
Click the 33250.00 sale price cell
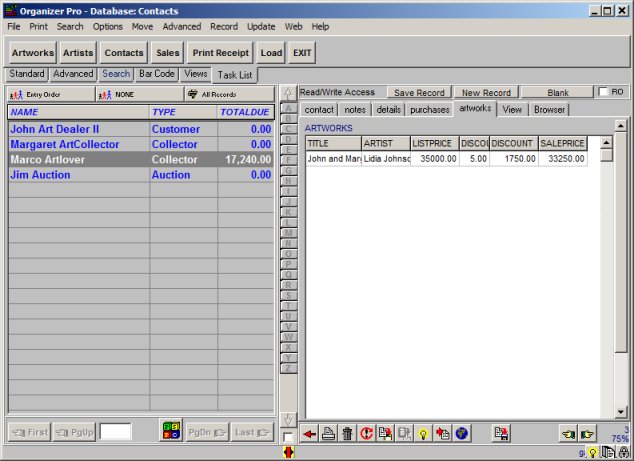click(x=562, y=159)
